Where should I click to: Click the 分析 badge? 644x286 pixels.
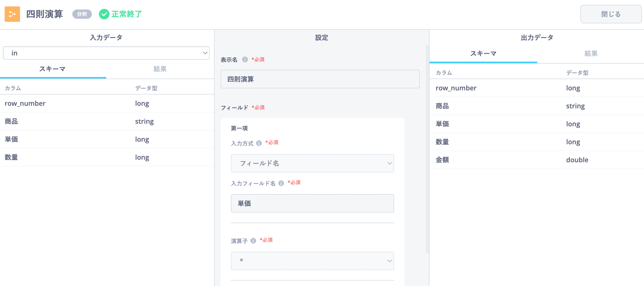[82, 14]
